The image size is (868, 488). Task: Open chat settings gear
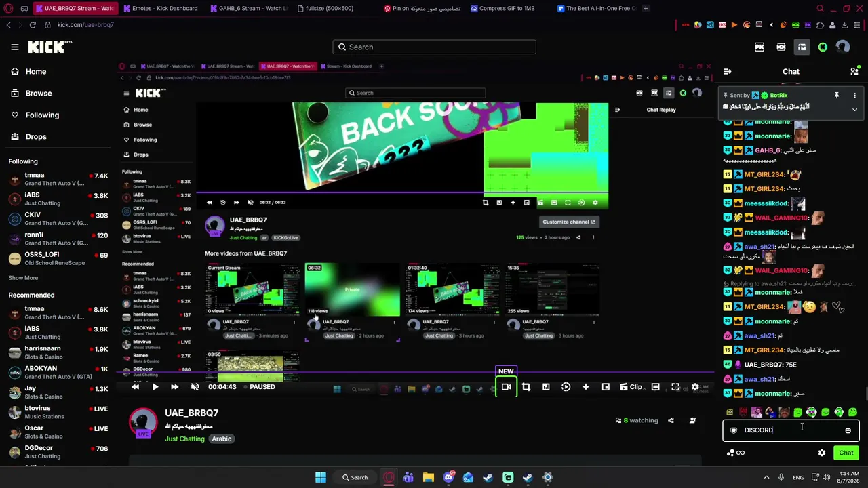[x=822, y=453]
